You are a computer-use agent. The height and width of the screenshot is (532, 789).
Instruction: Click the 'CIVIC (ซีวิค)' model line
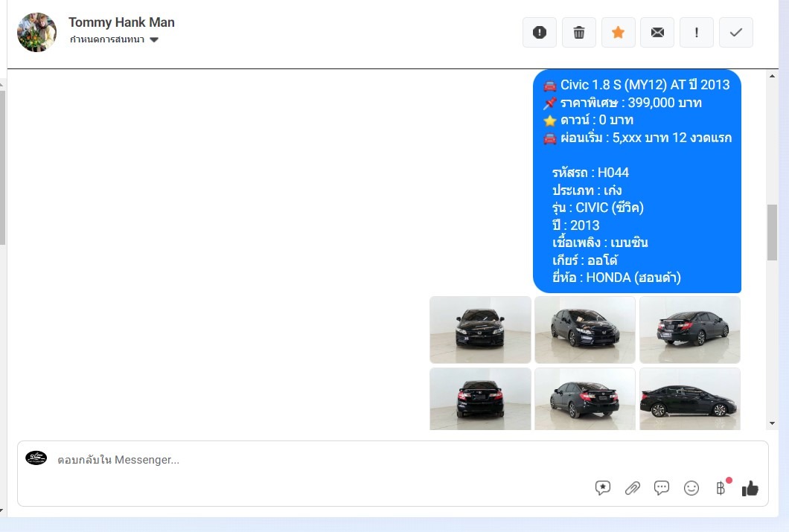[598, 208]
